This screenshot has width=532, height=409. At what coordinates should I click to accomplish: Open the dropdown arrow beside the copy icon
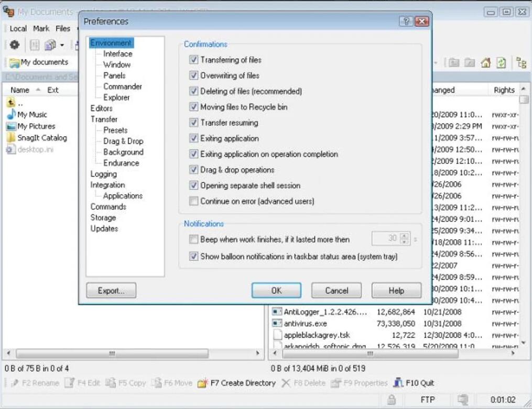(x=61, y=45)
